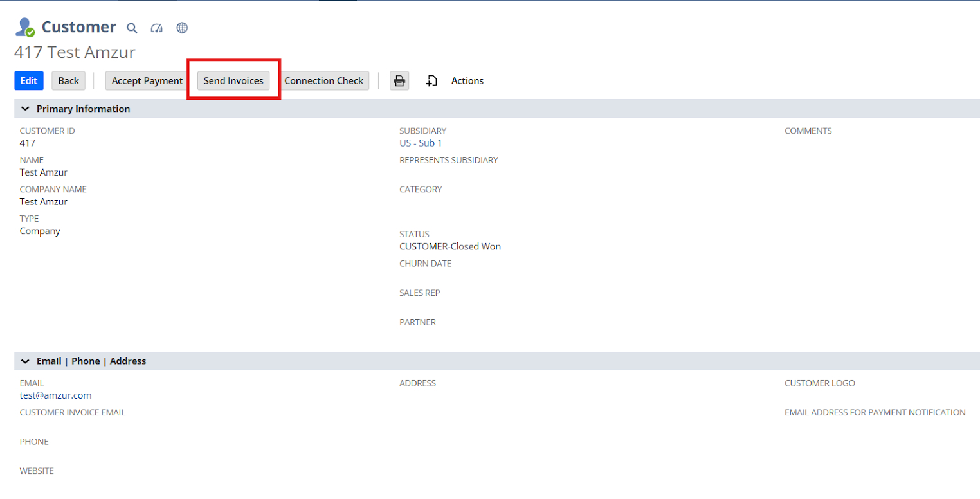Image resolution: width=980 pixels, height=499 pixels.
Task: Click the search magnifier icon beside Customer
Action: pyautogui.click(x=132, y=28)
